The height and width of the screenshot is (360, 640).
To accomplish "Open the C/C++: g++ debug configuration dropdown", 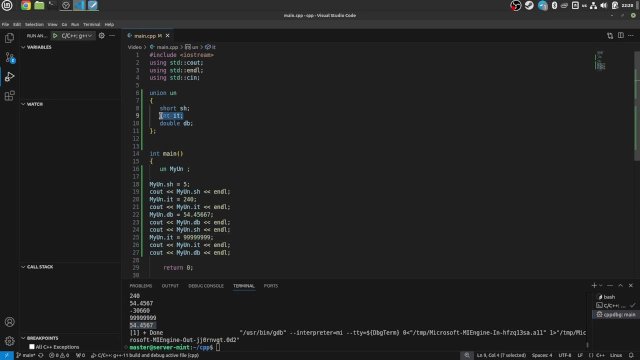I will (76, 36).
